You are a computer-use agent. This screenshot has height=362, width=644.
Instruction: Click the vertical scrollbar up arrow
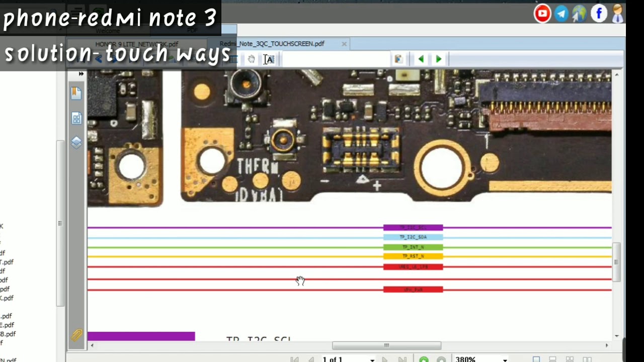(x=617, y=74)
